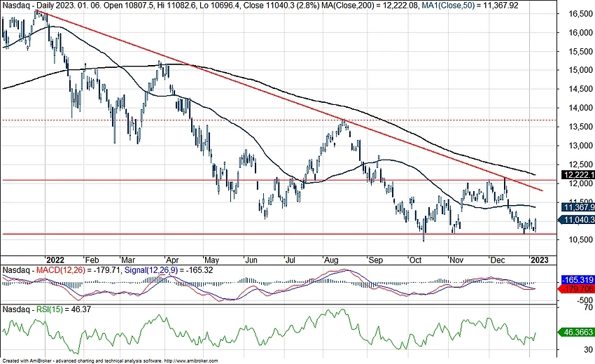Click the 14,500 price axis label

click(x=580, y=89)
